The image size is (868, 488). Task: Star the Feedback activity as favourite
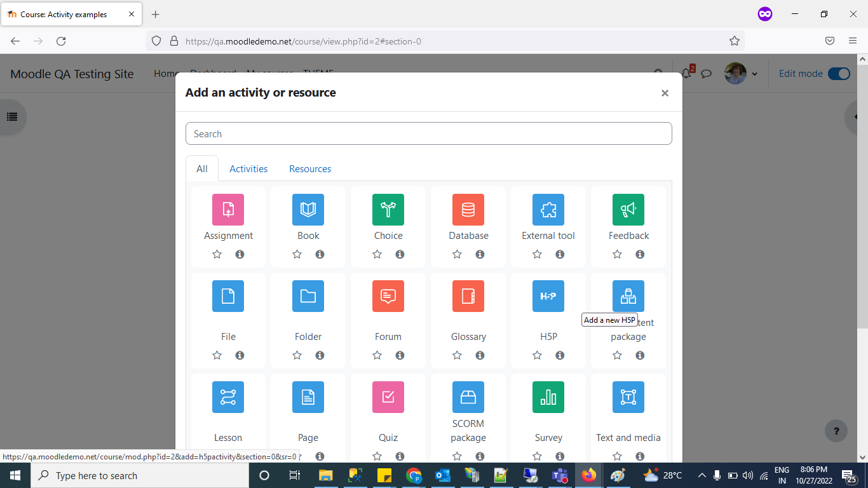618,254
